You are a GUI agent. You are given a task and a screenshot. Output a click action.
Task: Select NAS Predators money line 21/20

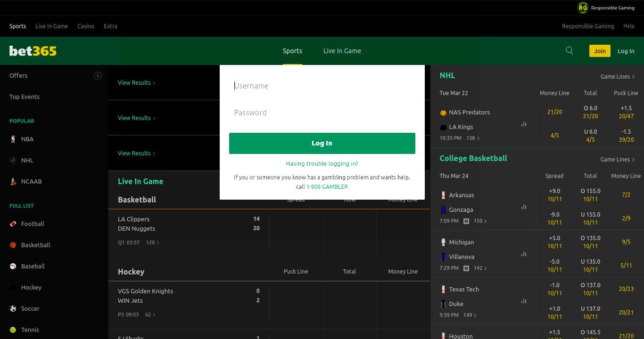pos(554,112)
